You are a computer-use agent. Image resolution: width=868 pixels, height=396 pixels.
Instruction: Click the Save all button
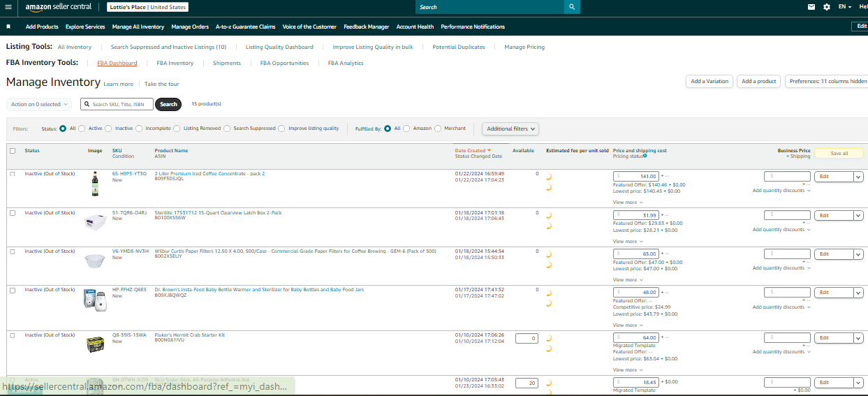[839, 154]
